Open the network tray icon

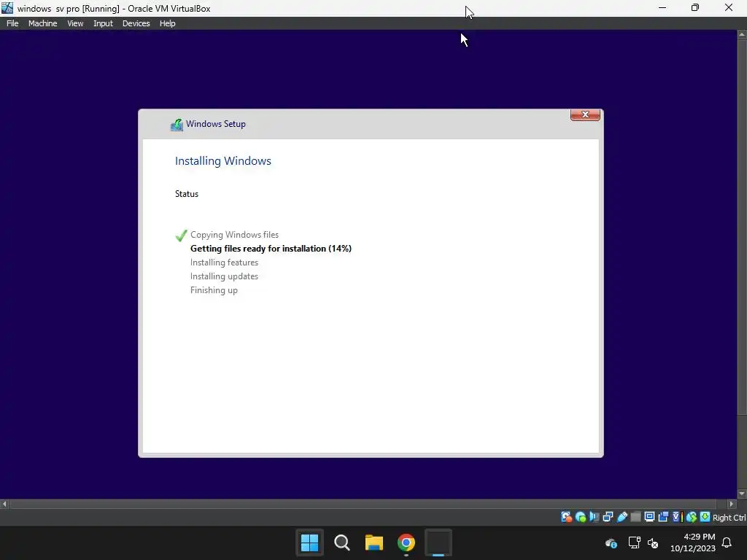[x=634, y=542]
